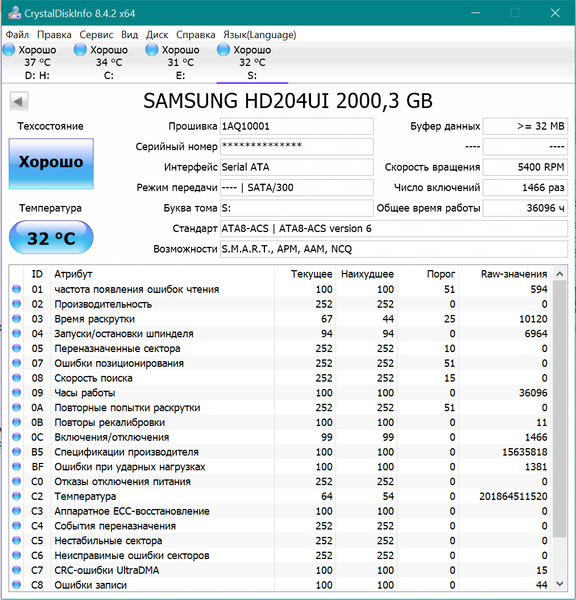Click raw value 20186451152O of Температура
The height and width of the screenshot is (600, 576).
pos(513,496)
